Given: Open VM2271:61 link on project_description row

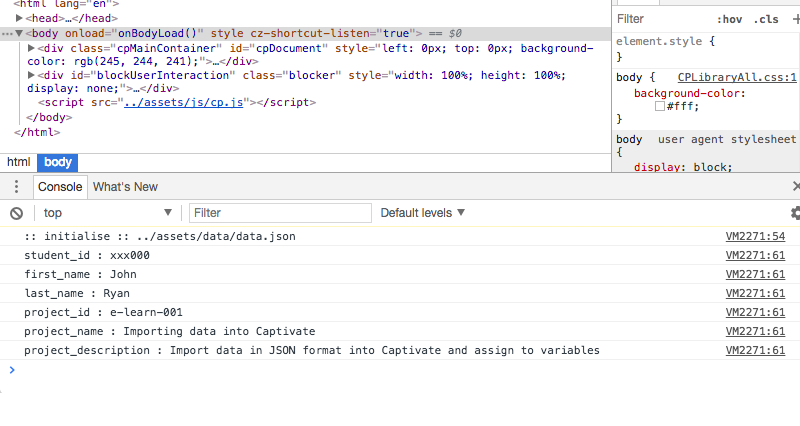Looking at the screenshot, I should [x=755, y=350].
